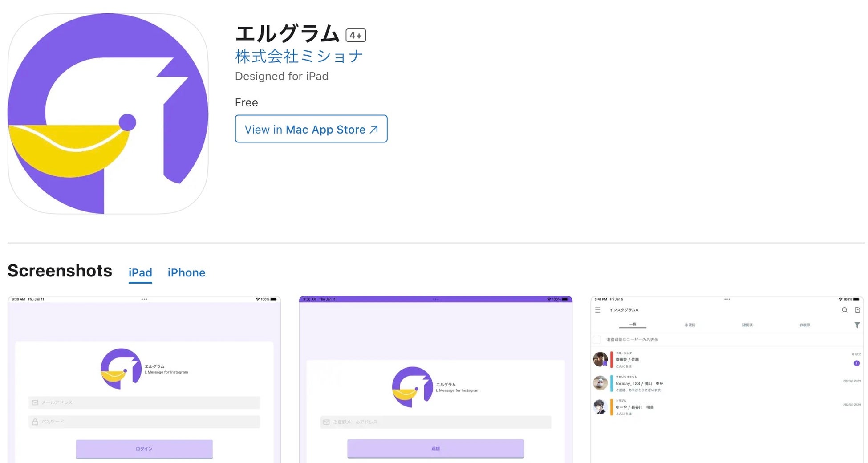Select the 未確認 tab in the chat list screenshot

tap(690, 325)
